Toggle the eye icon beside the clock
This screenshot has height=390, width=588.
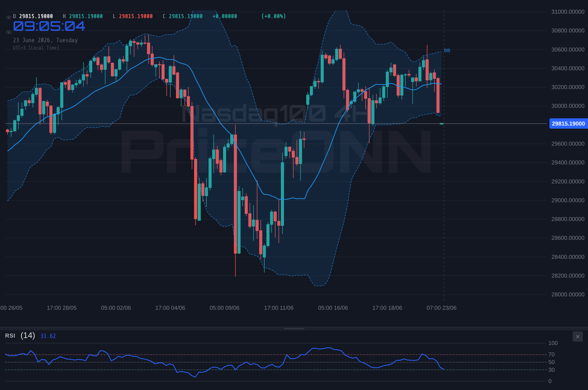(x=8, y=32)
